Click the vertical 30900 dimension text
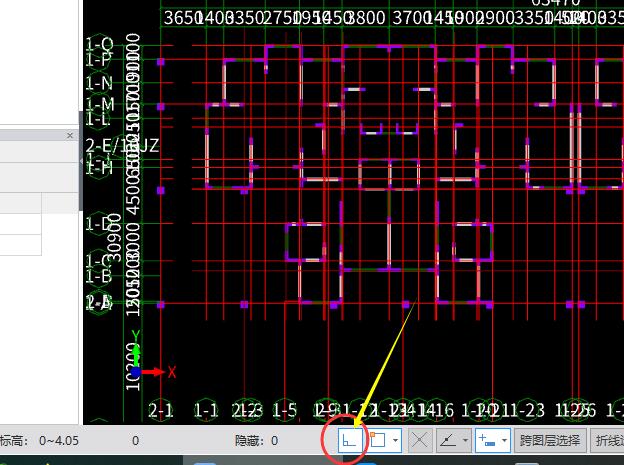 coord(115,238)
